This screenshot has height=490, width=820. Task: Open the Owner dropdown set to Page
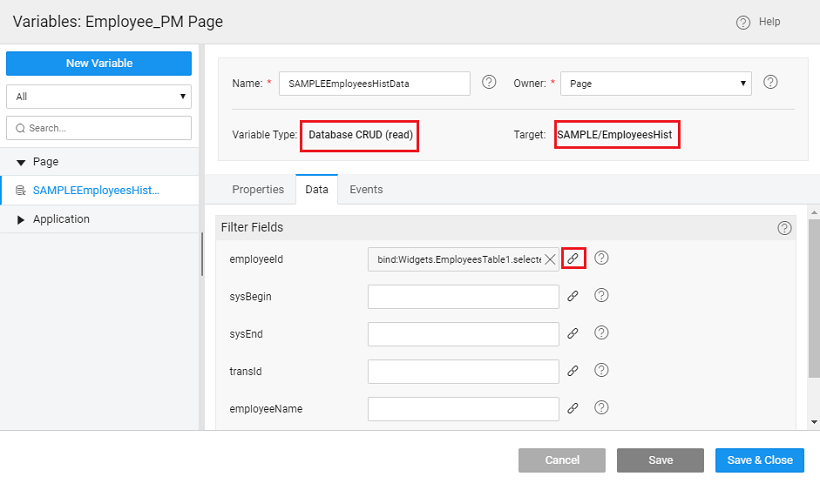(x=656, y=84)
